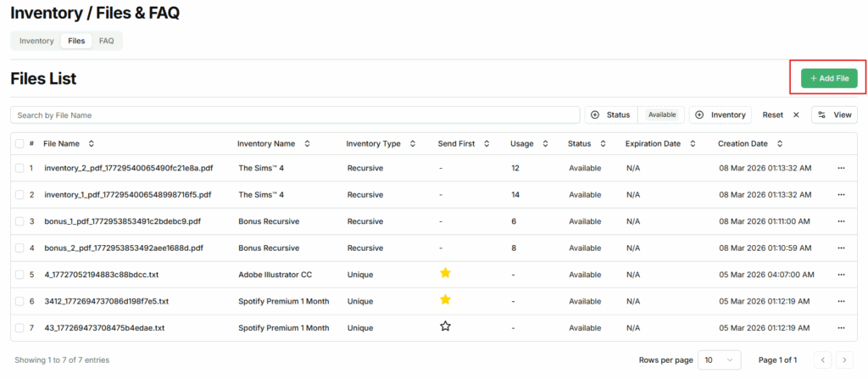The height and width of the screenshot is (379, 868).
Task: Open three-dot menu for inventory_2_pdf file
Action: (x=841, y=168)
